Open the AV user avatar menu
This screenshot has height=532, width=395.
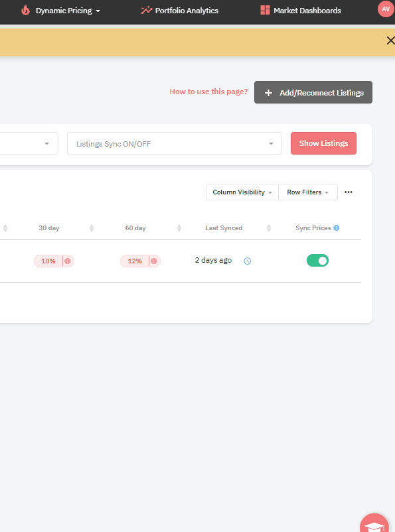point(386,9)
